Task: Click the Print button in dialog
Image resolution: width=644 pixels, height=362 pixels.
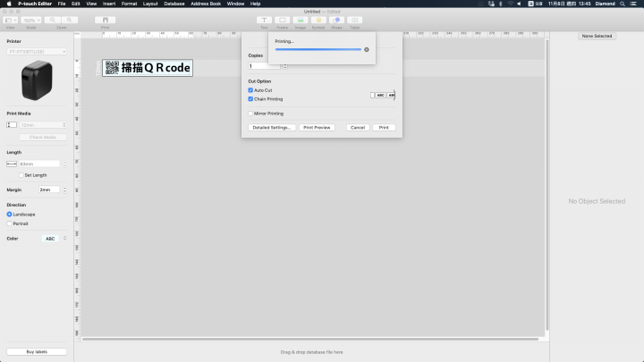Action: pos(384,128)
